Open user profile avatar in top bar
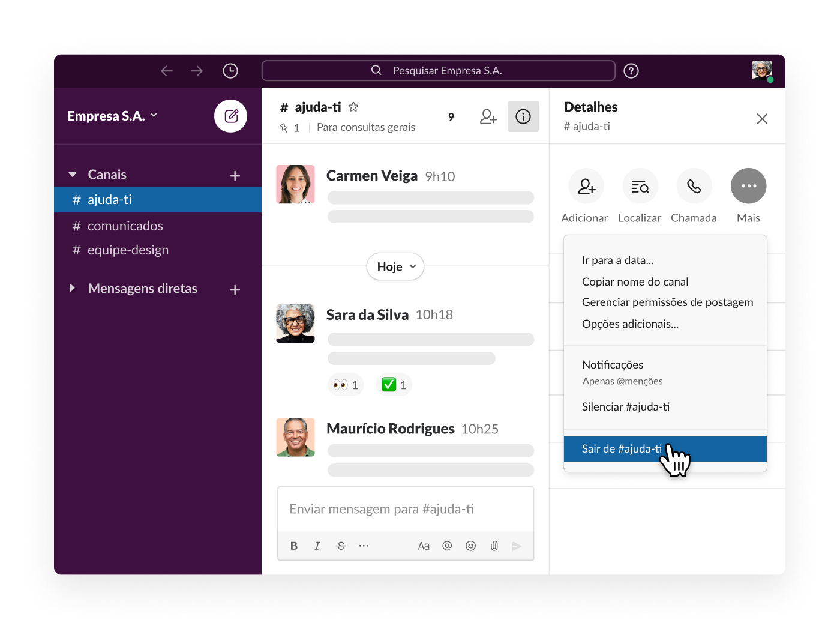The width and height of the screenshot is (840, 629). [762, 71]
